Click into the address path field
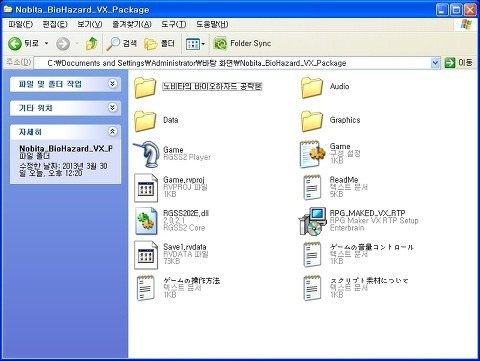Screen dimensions: 480x361 pos(232,63)
